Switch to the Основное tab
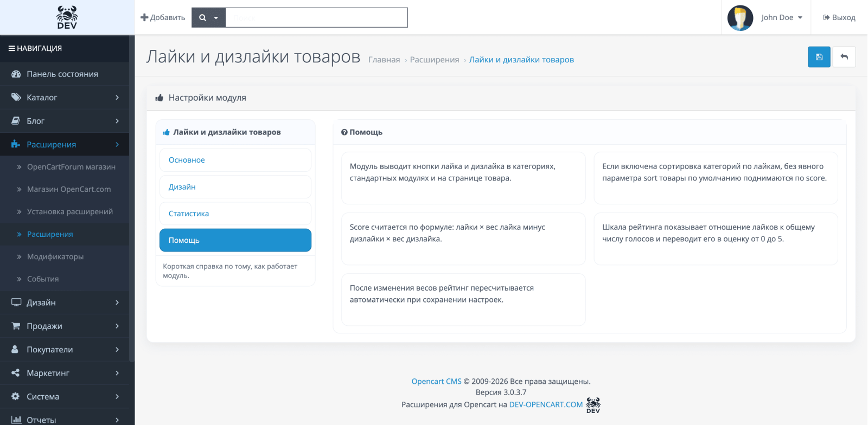868x425 pixels. pyautogui.click(x=235, y=160)
